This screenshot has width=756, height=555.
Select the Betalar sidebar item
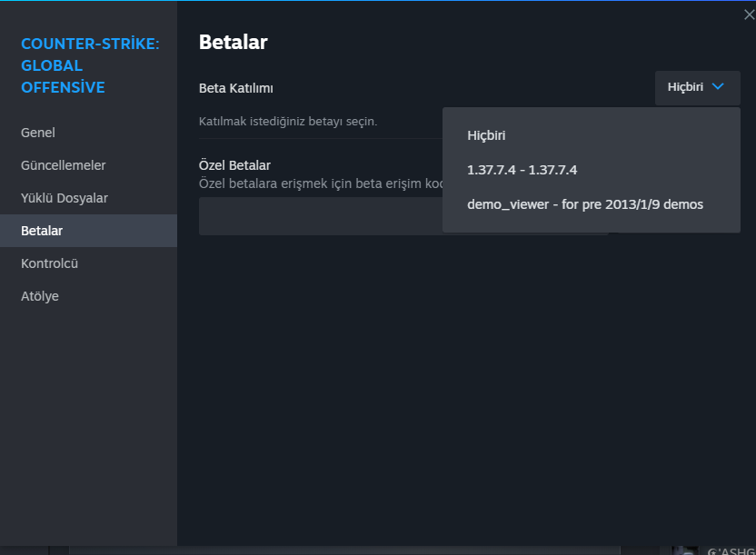tap(42, 231)
